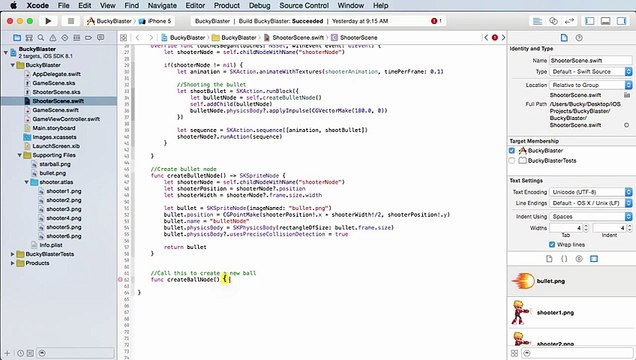Collapse the Supporting Files group
Screen dimensions: 636x360
click(19, 155)
